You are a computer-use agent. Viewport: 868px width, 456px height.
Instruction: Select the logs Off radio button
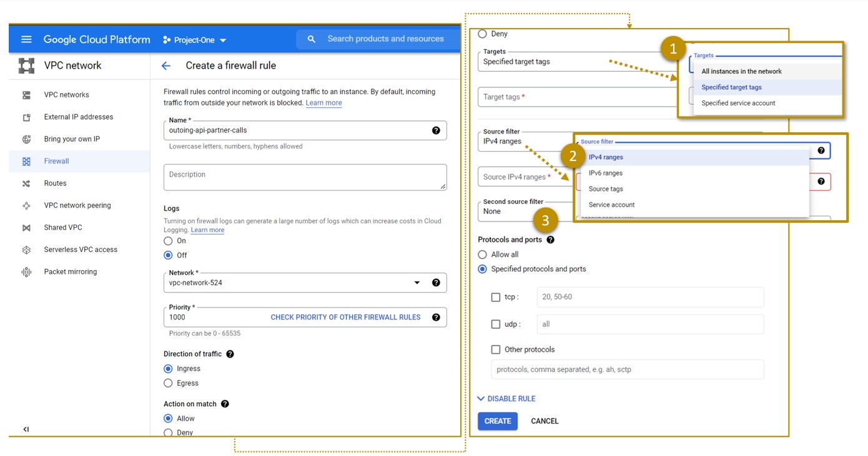(168, 255)
